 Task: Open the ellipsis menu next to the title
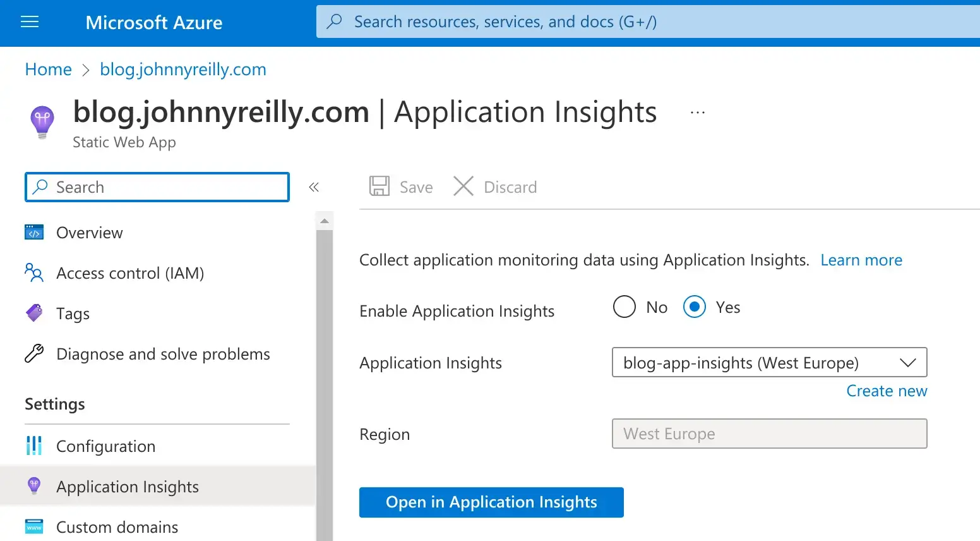[697, 111]
